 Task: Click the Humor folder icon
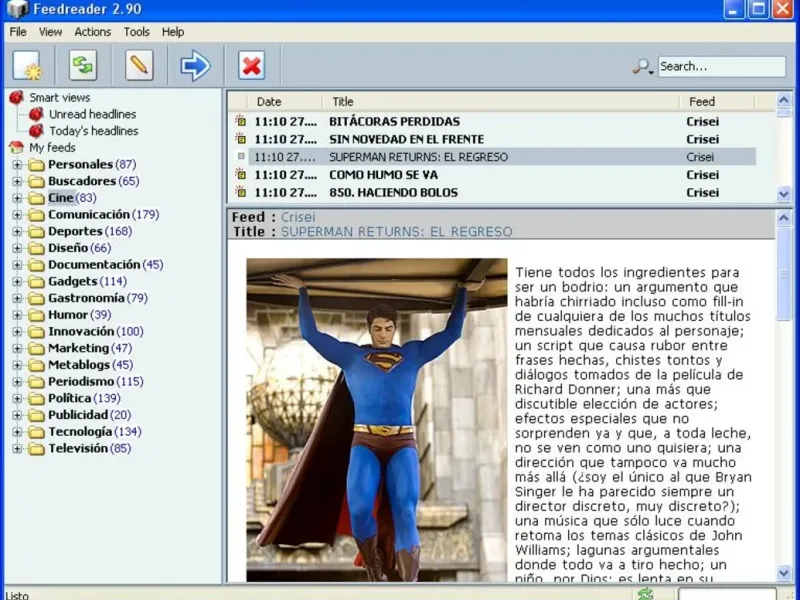[x=36, y=315]
